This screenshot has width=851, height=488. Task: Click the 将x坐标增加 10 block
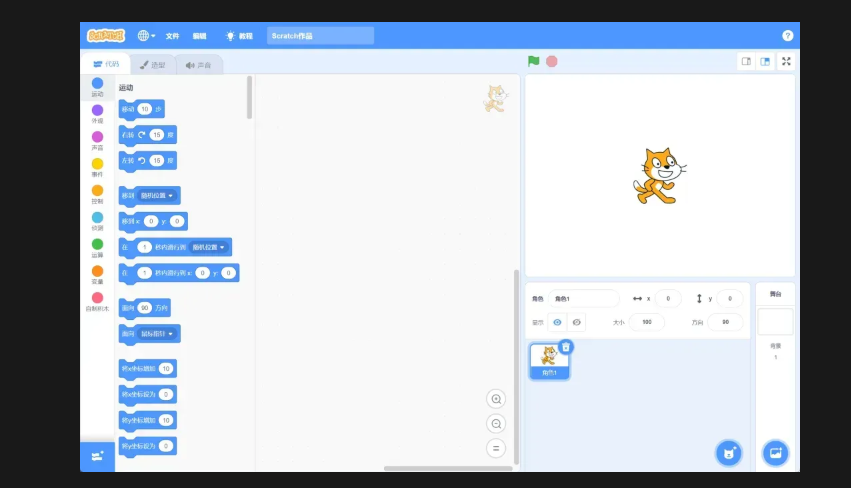148,369
